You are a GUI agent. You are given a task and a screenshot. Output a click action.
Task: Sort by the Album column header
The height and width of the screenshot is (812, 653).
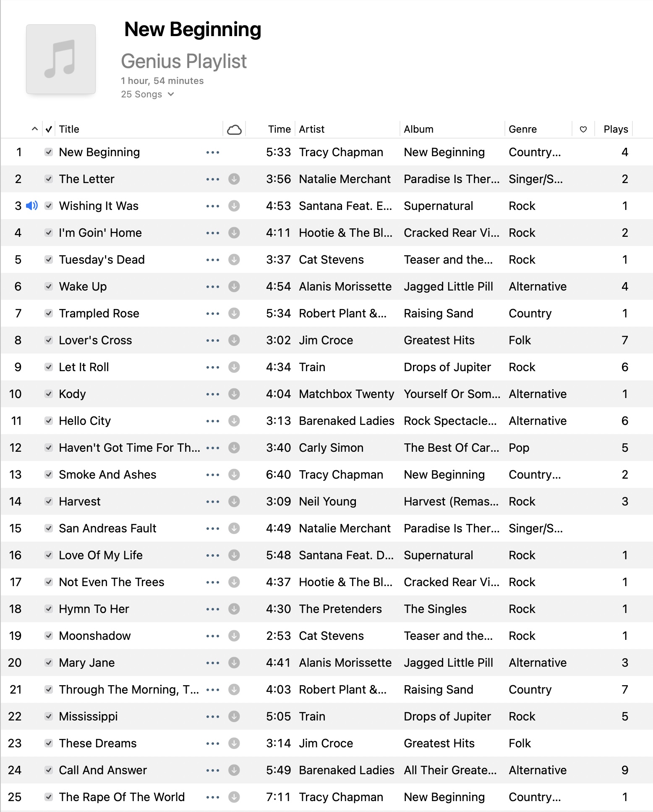[x=418, y=129]
